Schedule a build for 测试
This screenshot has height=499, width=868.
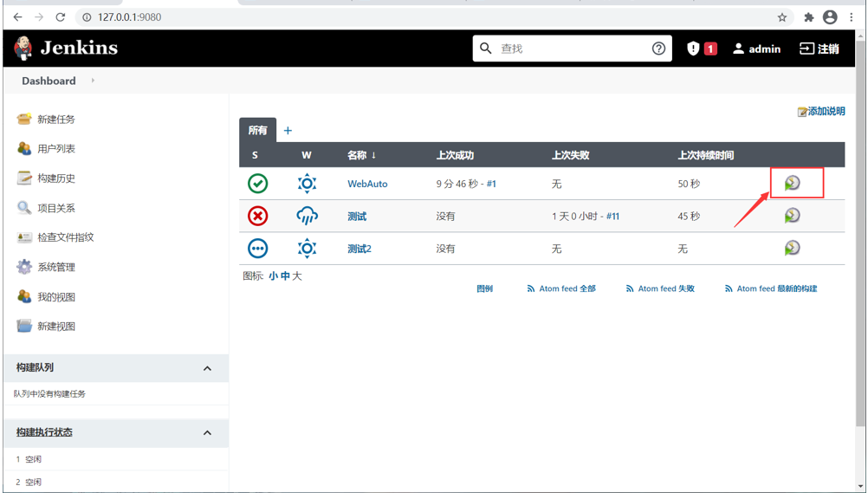792,216
